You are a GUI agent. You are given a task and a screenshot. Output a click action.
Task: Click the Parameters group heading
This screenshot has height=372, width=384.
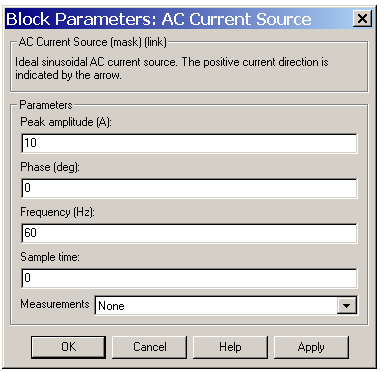46,105
